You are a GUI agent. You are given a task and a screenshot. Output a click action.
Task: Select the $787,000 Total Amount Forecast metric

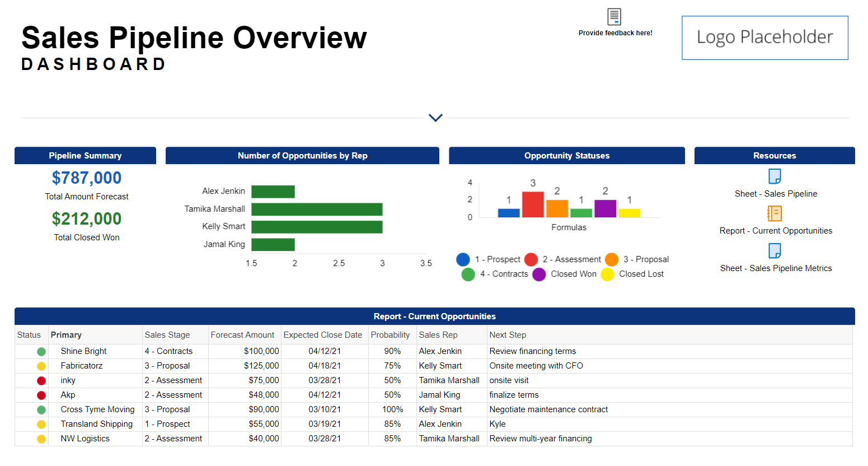pos(87,178)
